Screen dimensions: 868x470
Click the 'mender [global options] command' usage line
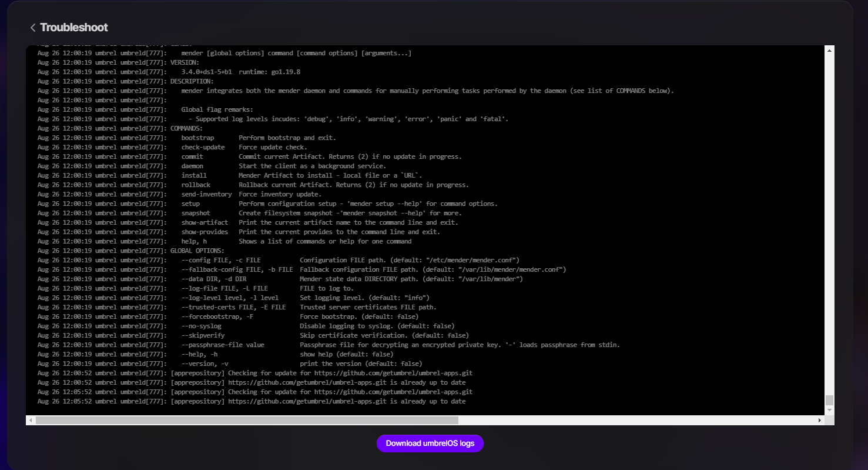[x=224, y=53]
